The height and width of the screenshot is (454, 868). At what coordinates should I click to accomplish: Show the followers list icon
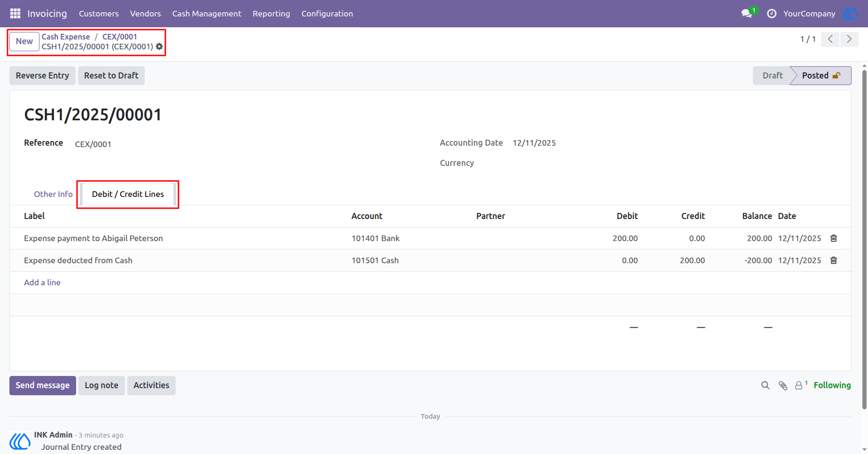click(801, 385)
